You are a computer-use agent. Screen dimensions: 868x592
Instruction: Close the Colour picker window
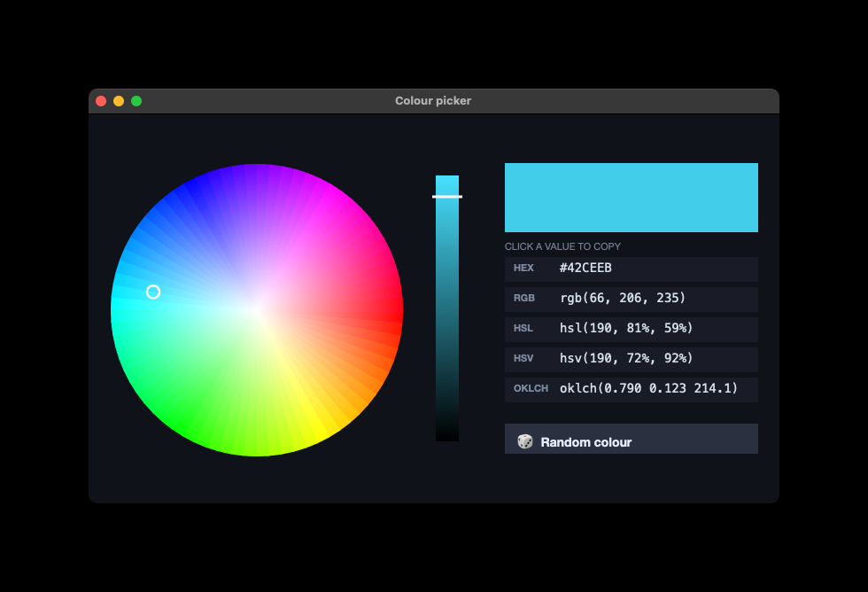(x=101, y=101)
